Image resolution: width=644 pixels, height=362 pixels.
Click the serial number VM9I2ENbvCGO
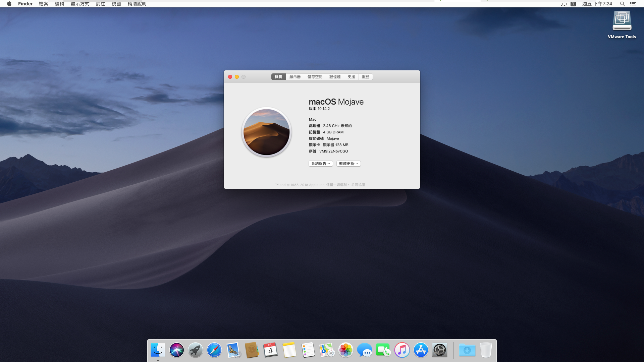click(334, 151)
